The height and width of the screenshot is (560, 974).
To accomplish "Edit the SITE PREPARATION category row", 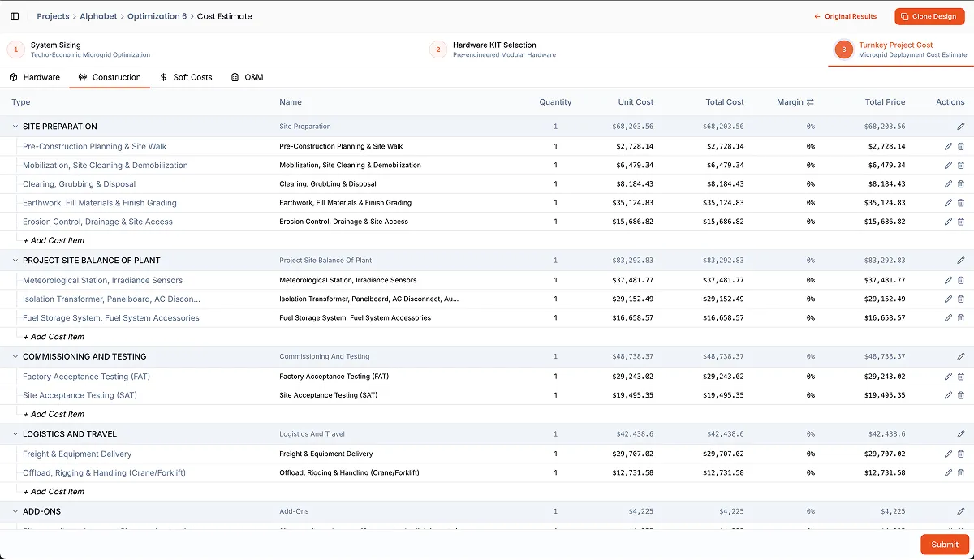I will [961, 127].
